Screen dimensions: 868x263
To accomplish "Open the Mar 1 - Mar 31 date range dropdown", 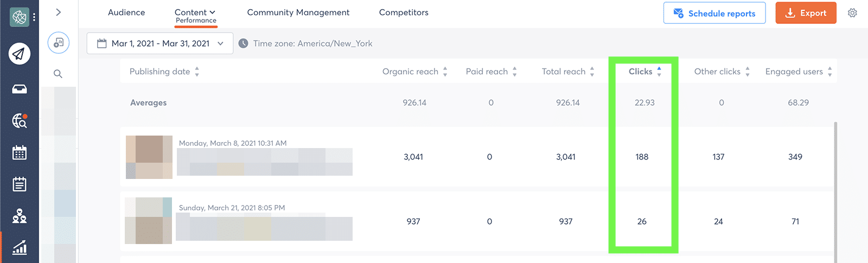I will (160, 43).
